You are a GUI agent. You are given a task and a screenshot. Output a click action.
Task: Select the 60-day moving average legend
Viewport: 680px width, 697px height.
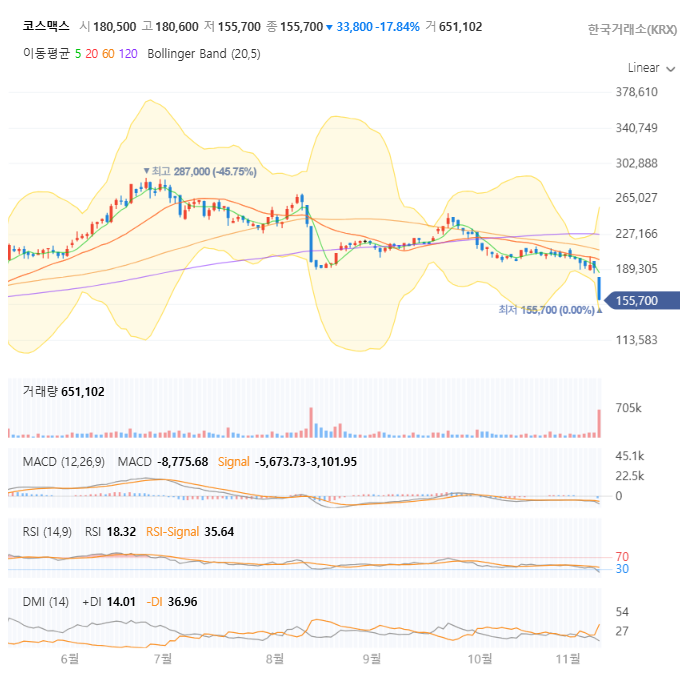[108, 54]
